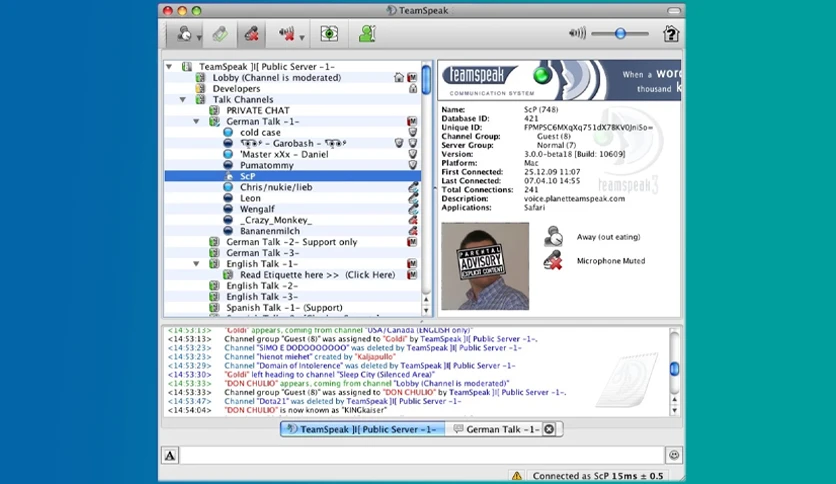Screen dimensions: 836x484
Task: Click the teamspeak banner in the info panel
Action: click(559, 80)
